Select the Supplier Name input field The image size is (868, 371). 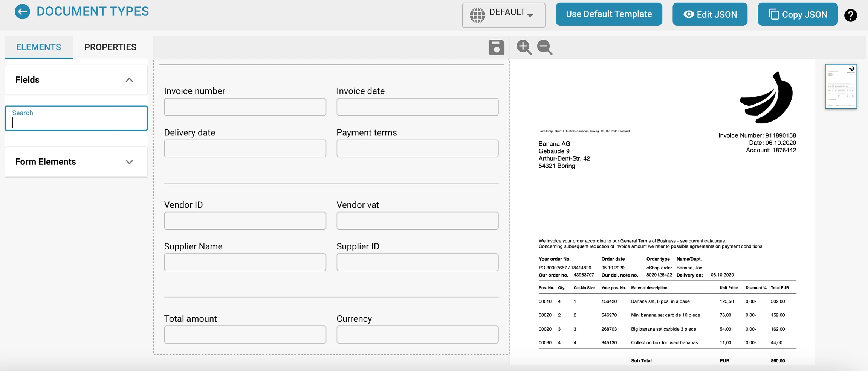245,262
